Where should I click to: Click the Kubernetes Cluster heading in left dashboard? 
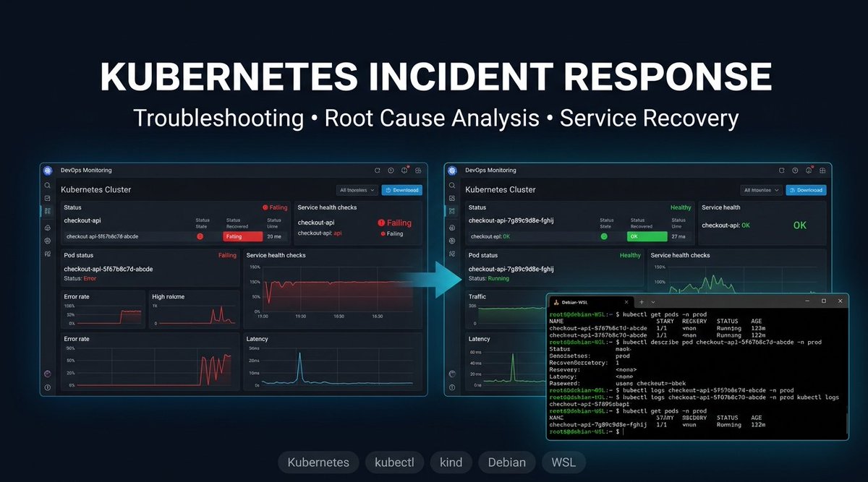pyautogui.click(x=95, y=190)
